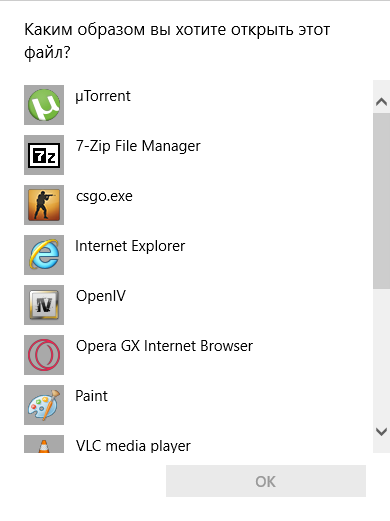Choose Opera GX Internet Browser entry
This screenshot has height=521, width=390.
(164, 346)
